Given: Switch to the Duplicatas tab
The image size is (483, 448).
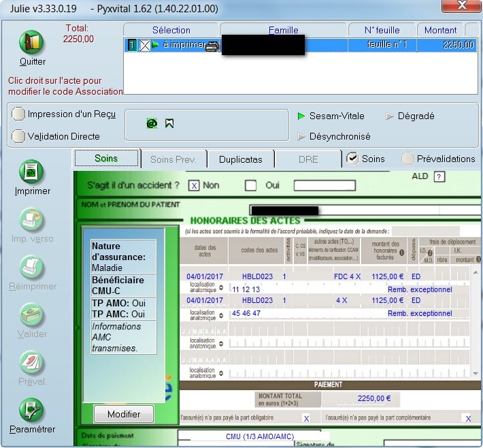Looking at the screenshot, I should point(240,159).
